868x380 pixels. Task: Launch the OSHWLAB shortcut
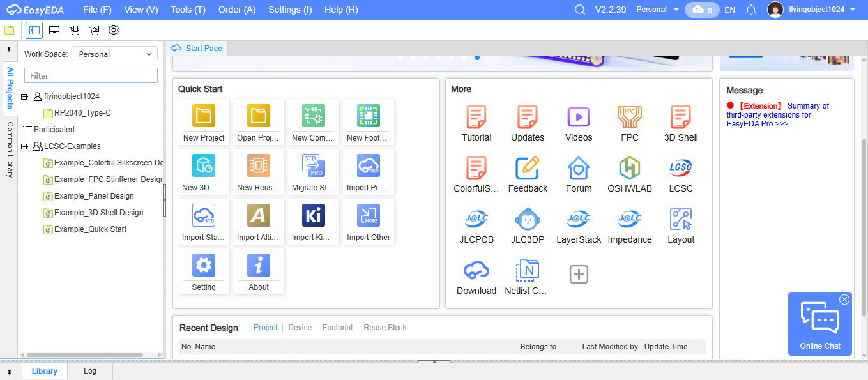pos(630,168)
